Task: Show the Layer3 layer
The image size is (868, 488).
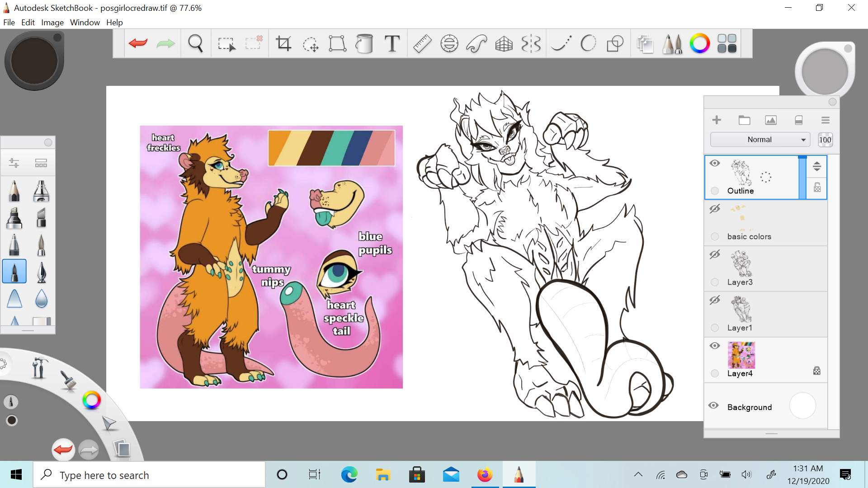Action: click(715, 254)
